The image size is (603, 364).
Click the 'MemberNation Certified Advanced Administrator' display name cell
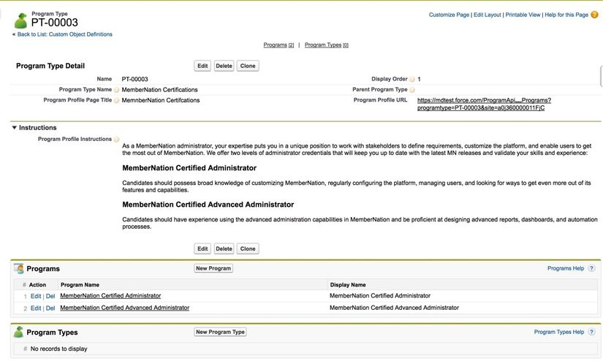click(394, 308)
